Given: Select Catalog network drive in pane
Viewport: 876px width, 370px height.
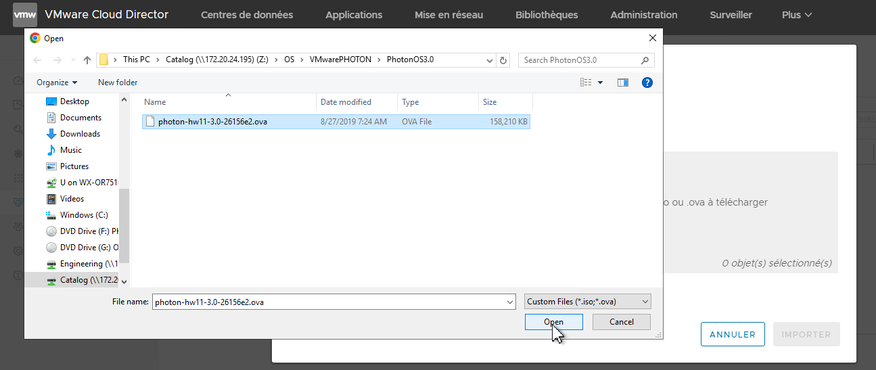Looking at the screenshot, I should click(x=81, y=280).
